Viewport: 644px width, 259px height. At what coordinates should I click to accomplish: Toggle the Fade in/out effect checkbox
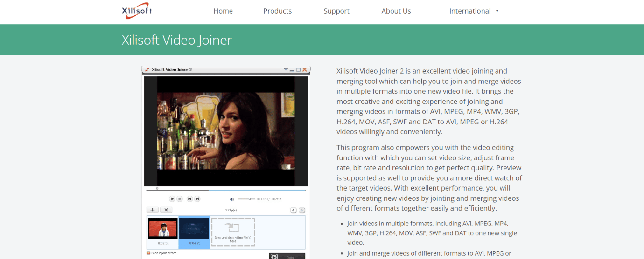coord(148,253)
